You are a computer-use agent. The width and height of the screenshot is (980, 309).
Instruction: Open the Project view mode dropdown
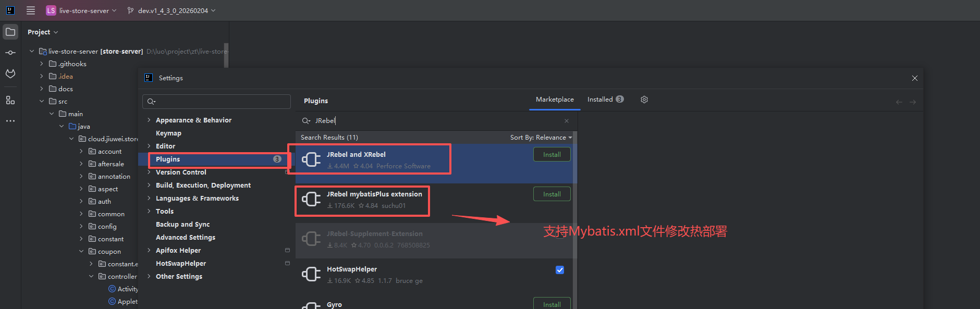click(x=43, y=32)
